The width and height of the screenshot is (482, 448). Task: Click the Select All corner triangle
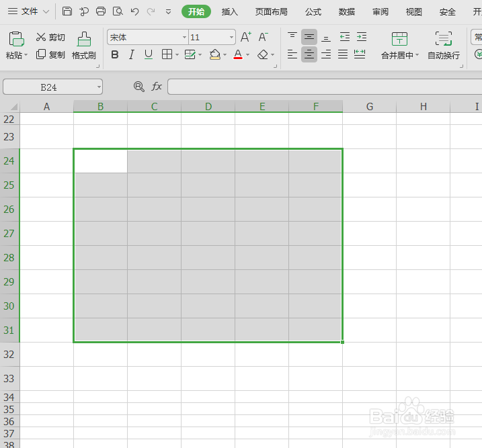click(x=14, y=107)
